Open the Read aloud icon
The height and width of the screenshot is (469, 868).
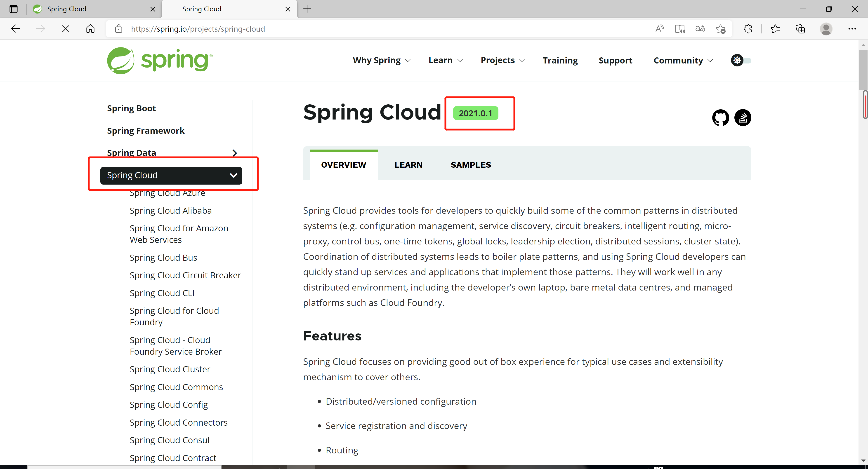[x=659, y=29]
